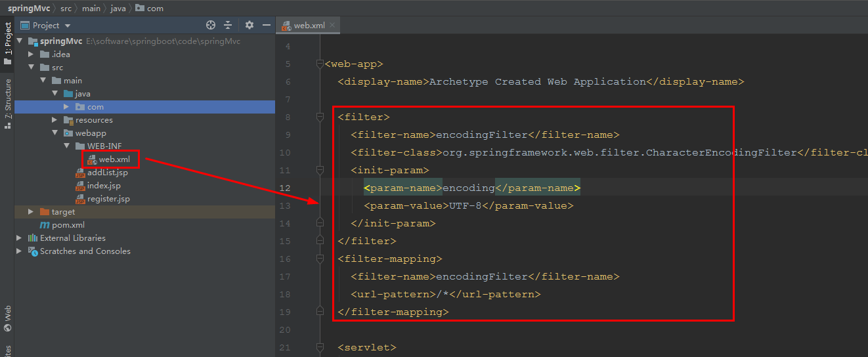
Task: Click the webapp folder icon
Action: pyautogui.click(x=68, y=133)
